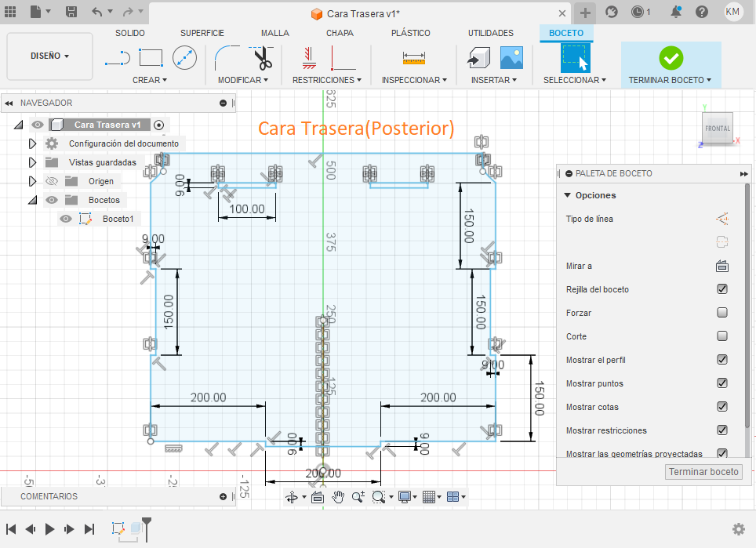Viewport: 756px width, 548px height.
Task: Enable the Forzar checkbox
Action: (x=721, y=313)
